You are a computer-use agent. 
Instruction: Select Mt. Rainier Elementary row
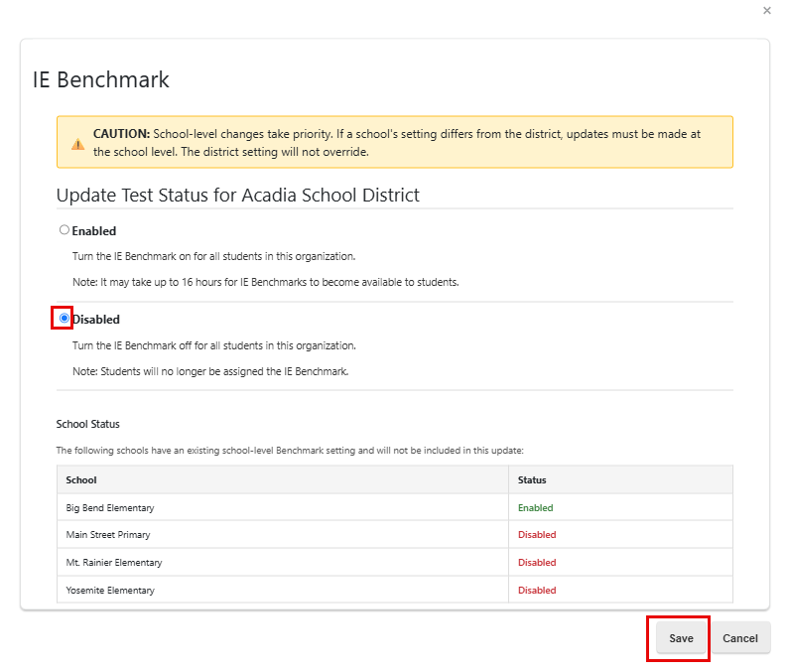(395, 562)
